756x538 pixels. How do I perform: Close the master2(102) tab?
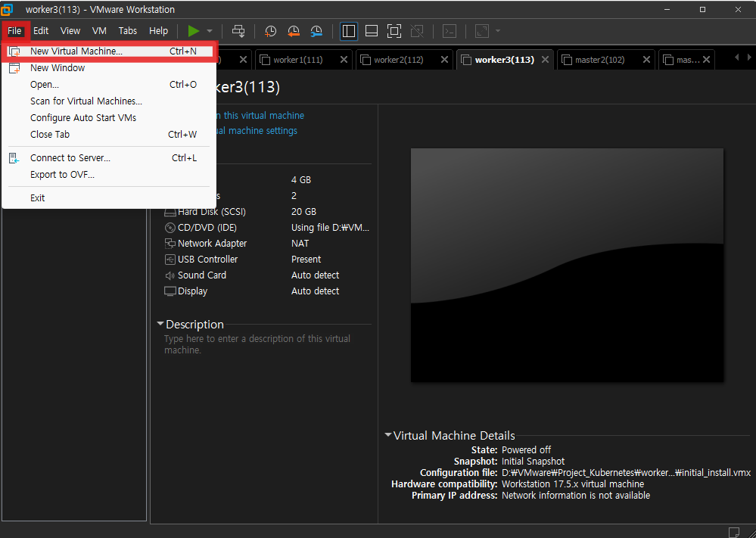coord(646,60)
